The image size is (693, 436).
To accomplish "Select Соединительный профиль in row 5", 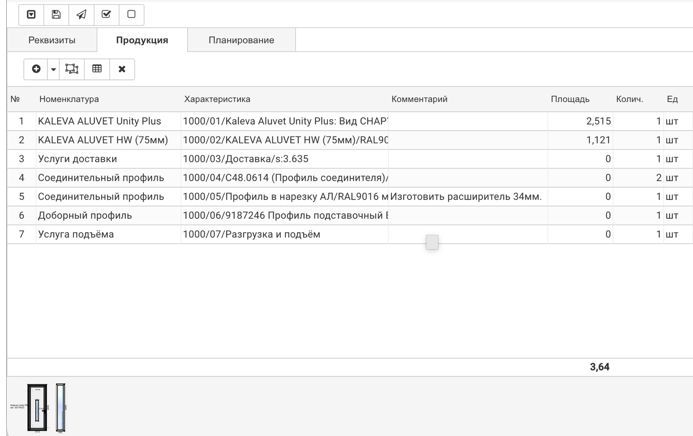I will coord(101,197).
